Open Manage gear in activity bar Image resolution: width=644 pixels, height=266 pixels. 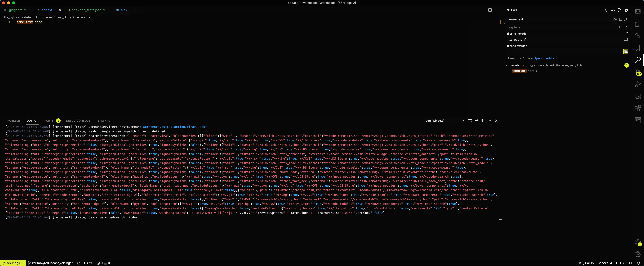tap(638, 254)
